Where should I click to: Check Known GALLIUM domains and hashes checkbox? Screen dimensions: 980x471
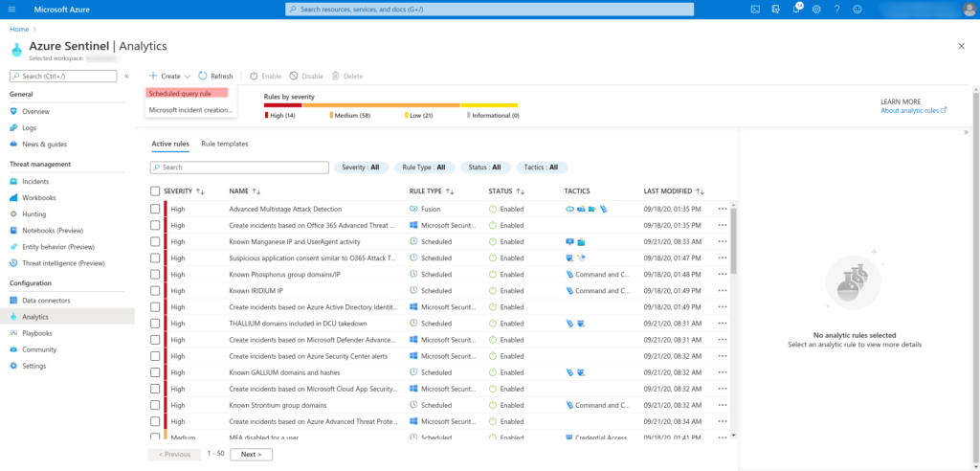pos(155,372)
